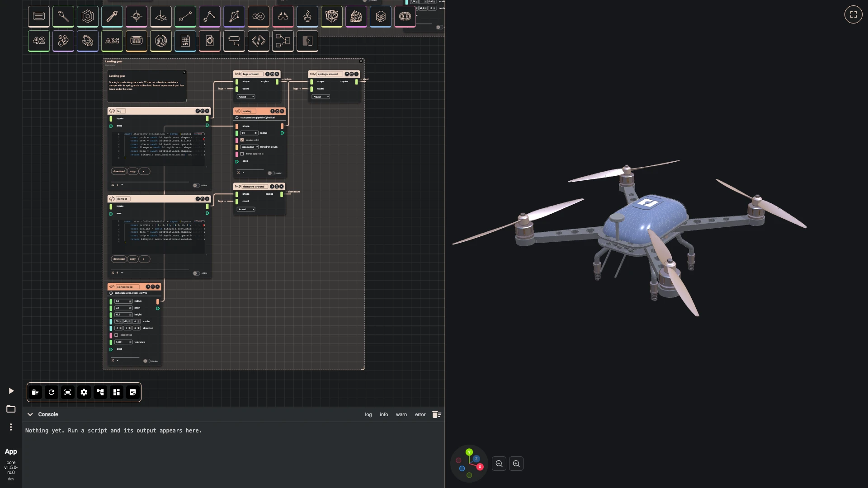Open the paint palette color category
868x488 pixels.
[x=88, y=41]
